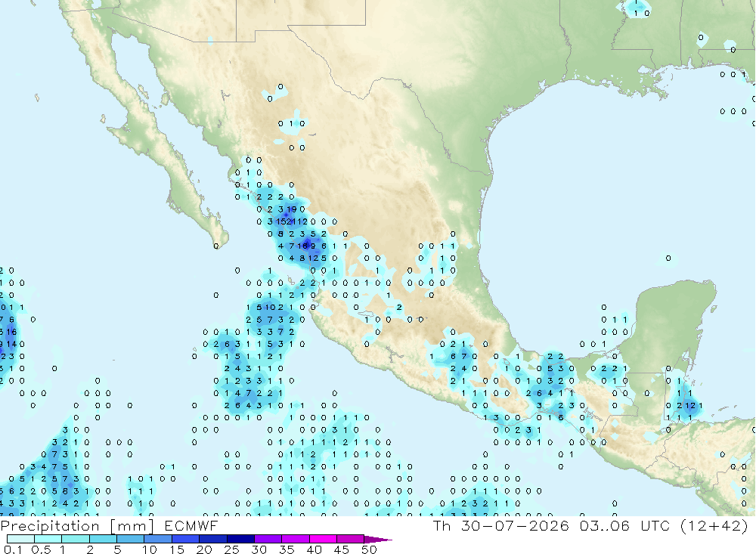Click the '12' value in row '0 4 8 12 5 0'

[313, 258]
